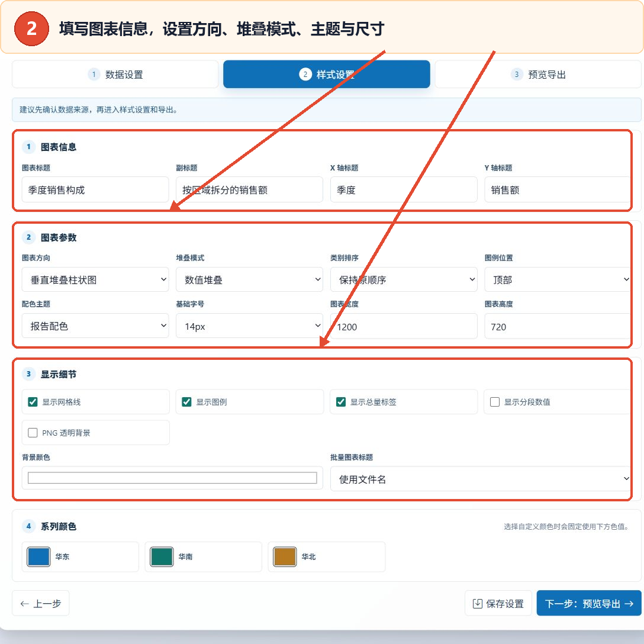Screen dimensions: 644x644
Task: Choose a size in 基础字号 dropdown
Action: click(x=249, y=326)
